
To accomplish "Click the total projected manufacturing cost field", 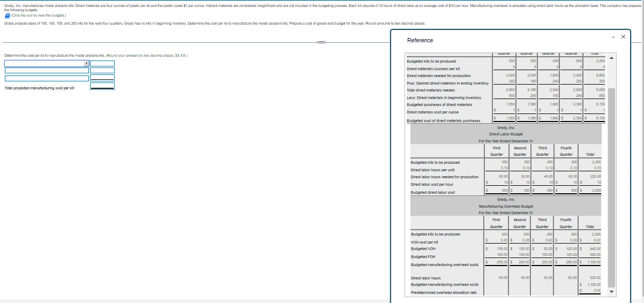I will pyautogui.click(x=102, y=86).
